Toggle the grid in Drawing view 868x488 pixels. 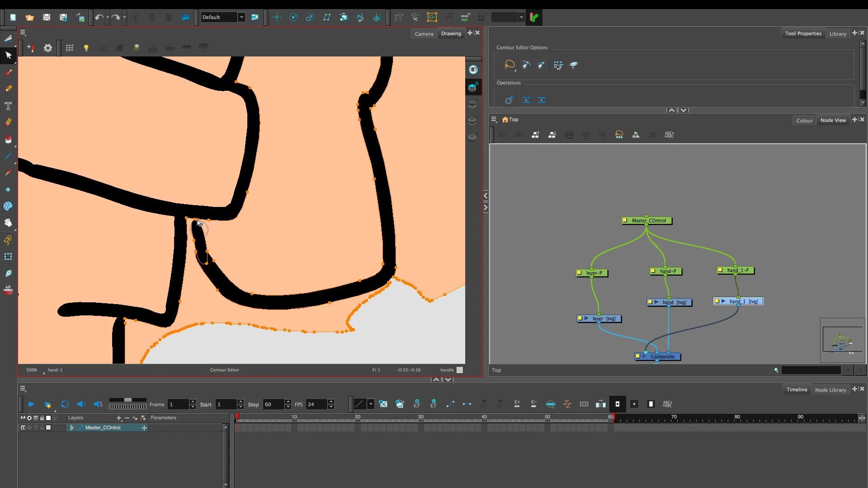(x=70, y=48)
